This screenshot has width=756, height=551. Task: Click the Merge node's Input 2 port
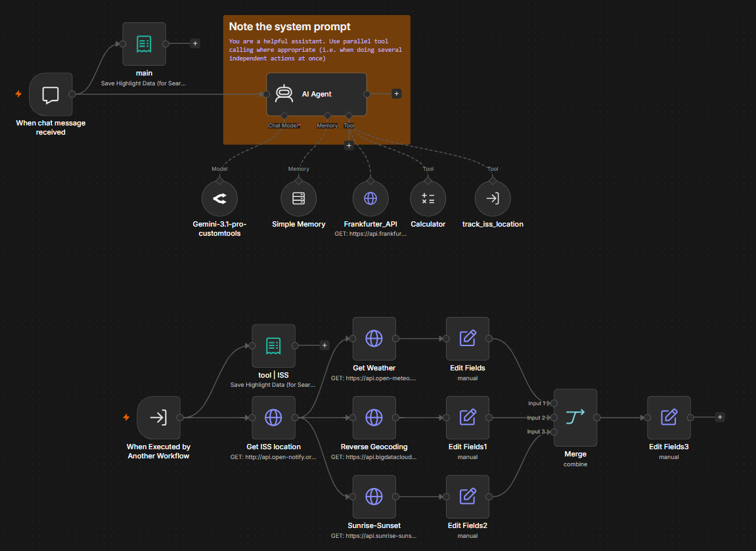click(x=554, y=418)
